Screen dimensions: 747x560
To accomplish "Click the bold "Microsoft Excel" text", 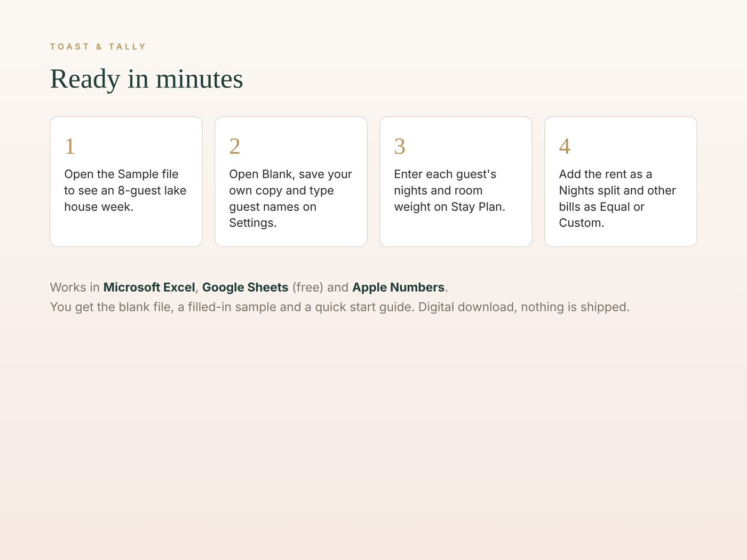I will pyautogui.click(x=149, y=287).
